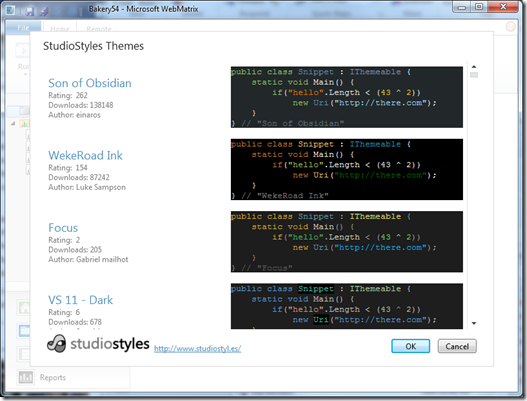
Task: Click the text 'Rating: 262'
Action: [x=68, y=95]
